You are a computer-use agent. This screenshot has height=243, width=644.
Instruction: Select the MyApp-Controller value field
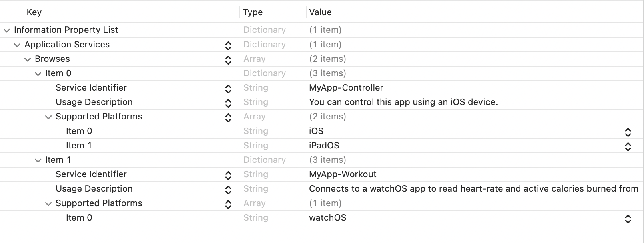pyautogui.click(x=346, y=88)
